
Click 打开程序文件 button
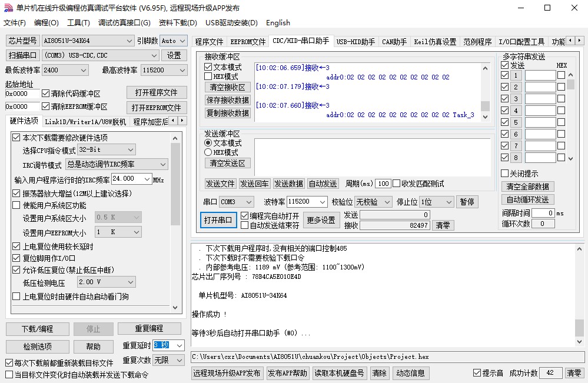pyautogui.click(x=157, y=92)
